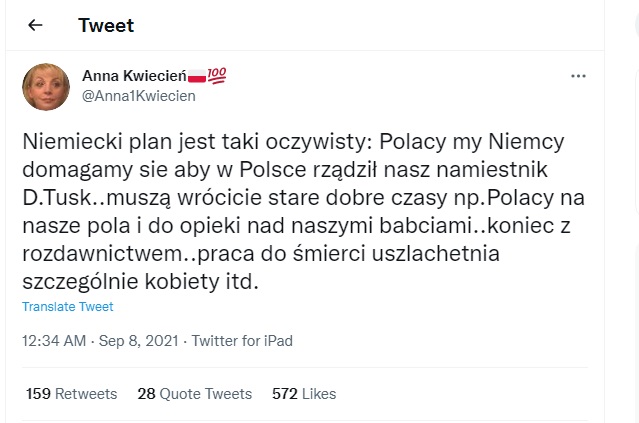Click the Translate Tweet link
Image resolution: width=639 pixels, height=423 pixels.
pyautogui.click(x=67, y=307)
